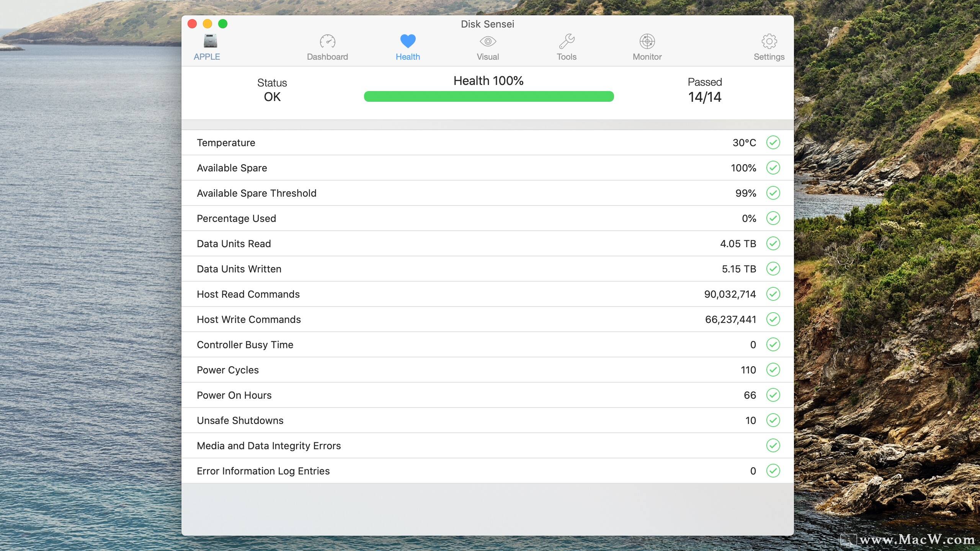Select the APPLE disk drive icon
The width and height of the screenshot is (980, 551).
click(210, 41)
